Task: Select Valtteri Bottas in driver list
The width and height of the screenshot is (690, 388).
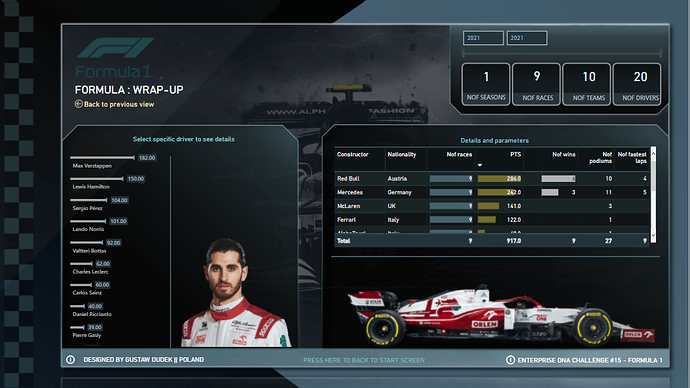Action: pyautogui.click(x=89, y=251)
